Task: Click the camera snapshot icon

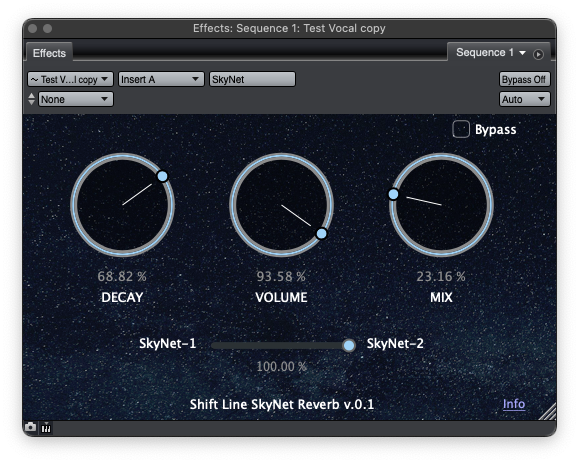Action: (x=30, y=428)
